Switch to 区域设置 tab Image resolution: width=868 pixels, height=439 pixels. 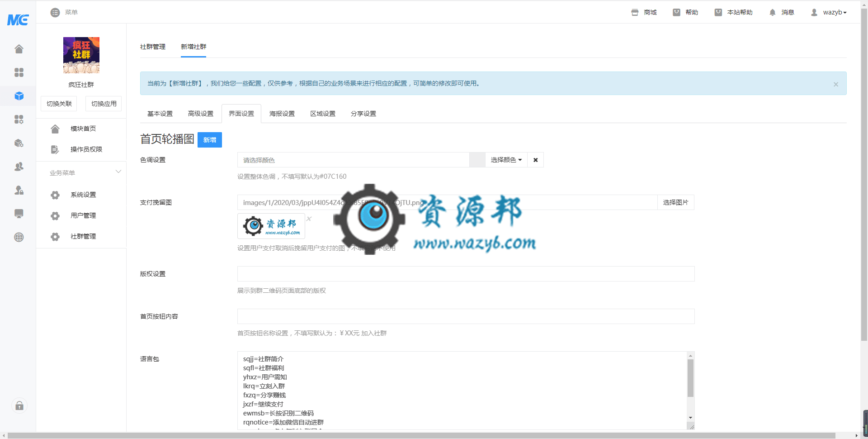click(323, 114)
